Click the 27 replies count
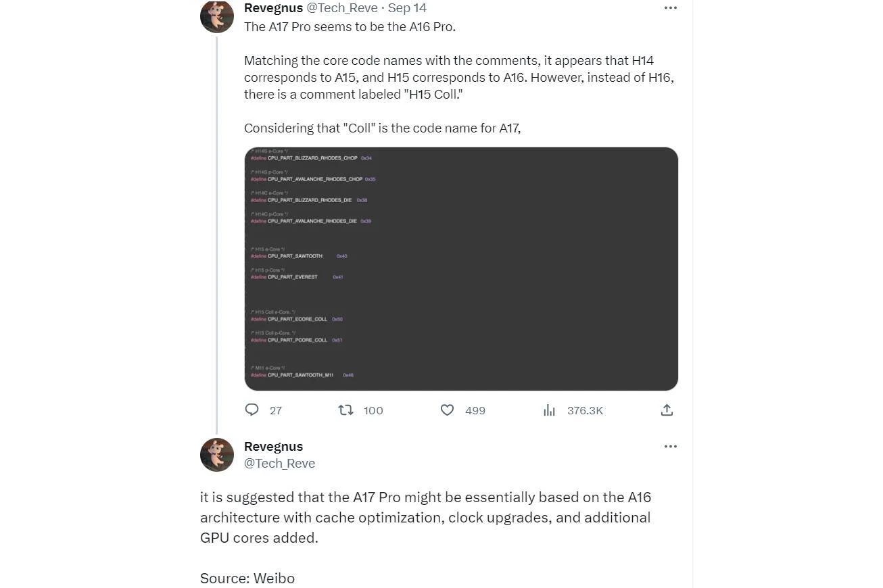The image size is (883, 588). tap(276, 410)
